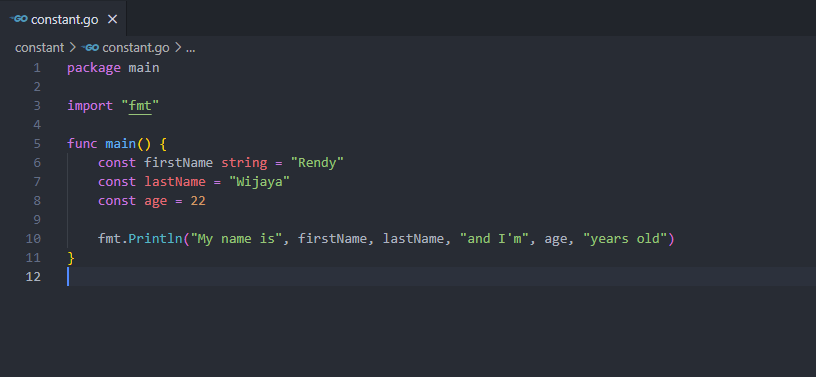The height and width of the screenshot is (377, 816).
Task: Click the "firstName" constant declaration on line 6
Action: (x=178, y=163)
